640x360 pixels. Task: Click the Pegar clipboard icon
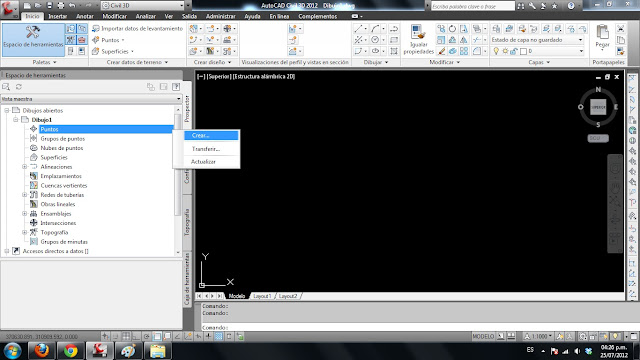click(602, 32)
